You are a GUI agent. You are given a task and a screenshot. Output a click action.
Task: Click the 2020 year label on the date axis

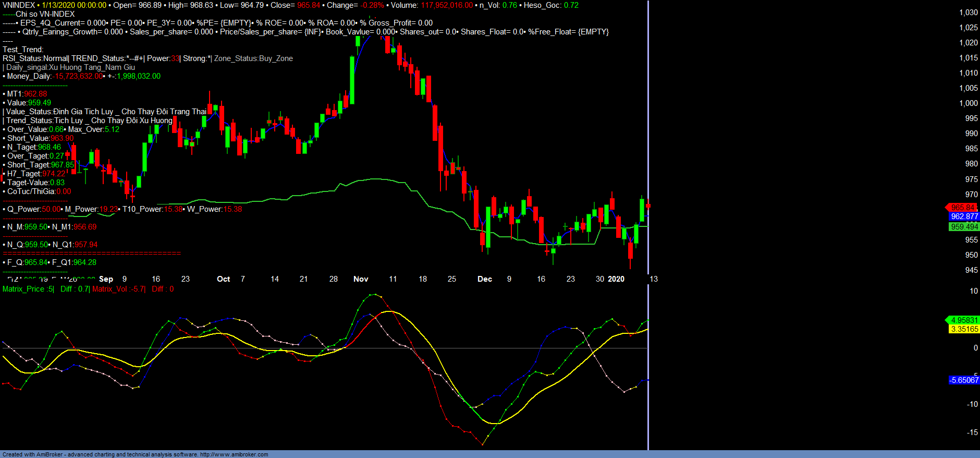[x=616, y=279]
